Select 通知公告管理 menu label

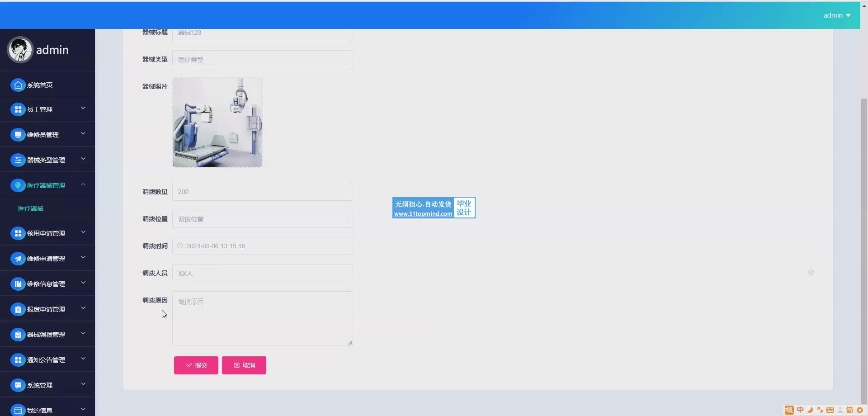46,360
